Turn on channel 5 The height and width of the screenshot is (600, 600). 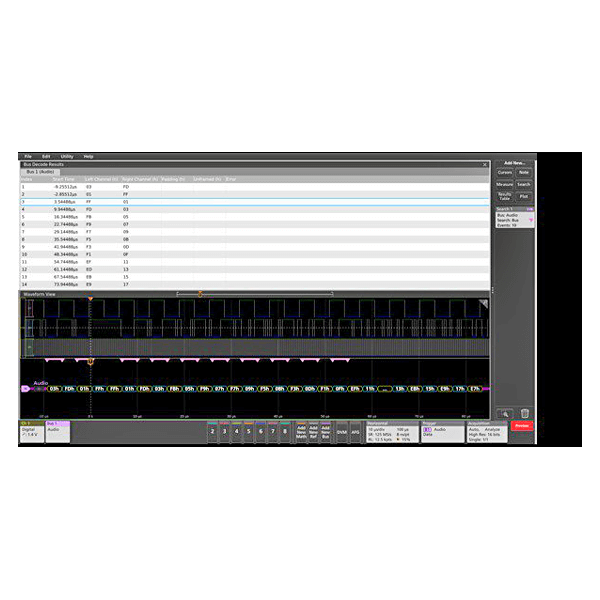[249, 432]
